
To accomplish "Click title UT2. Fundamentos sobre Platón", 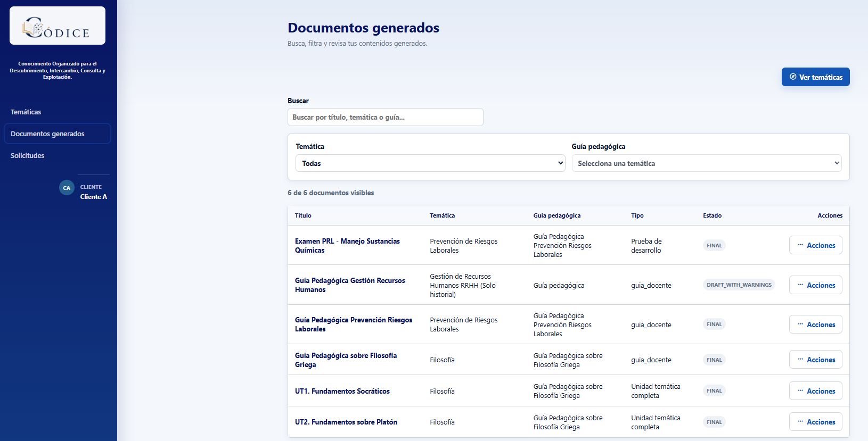I will 346,422.
